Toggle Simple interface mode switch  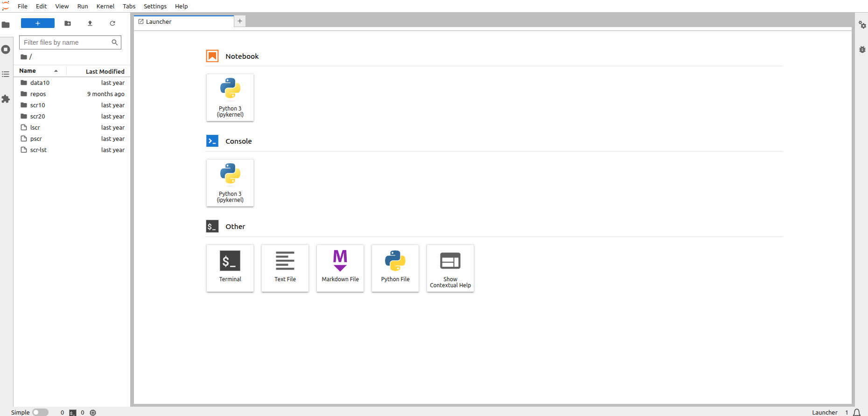[40, 412]
